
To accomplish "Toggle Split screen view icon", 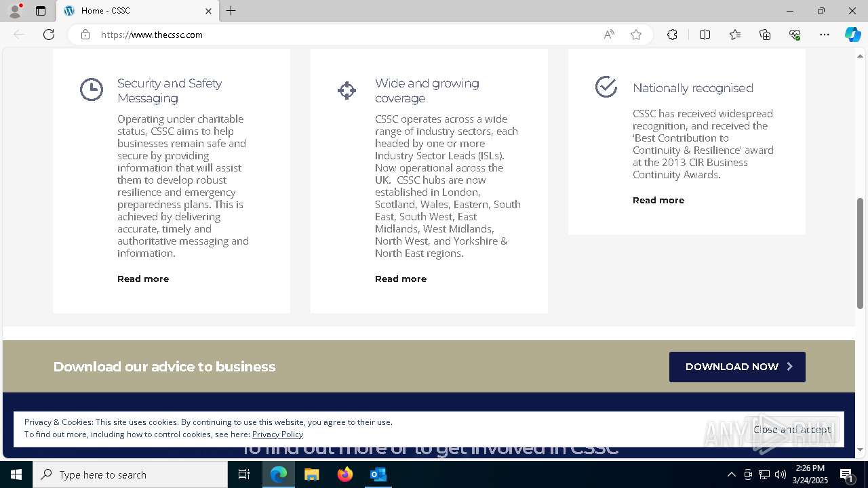I will 705,35.
